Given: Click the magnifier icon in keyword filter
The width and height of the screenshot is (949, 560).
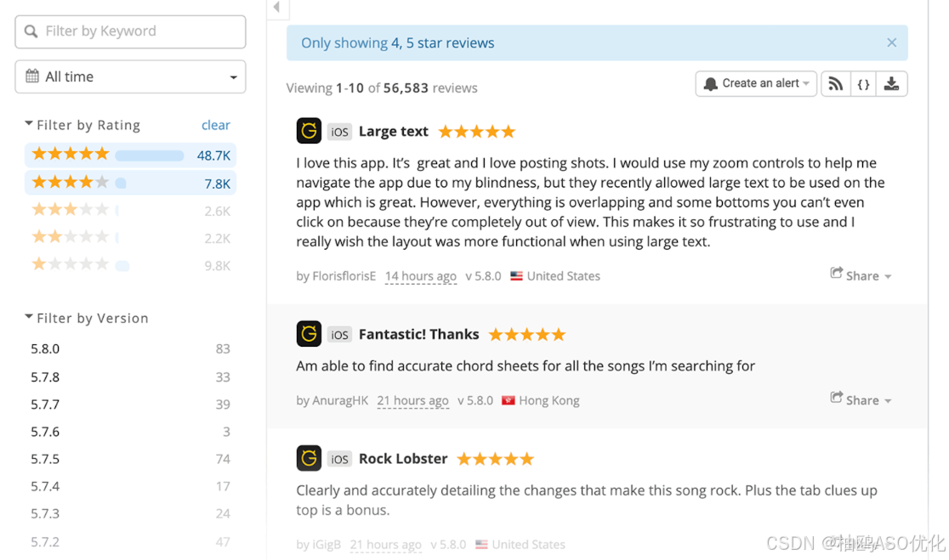Looking at the screenshot, I should (x=31, y=31).
